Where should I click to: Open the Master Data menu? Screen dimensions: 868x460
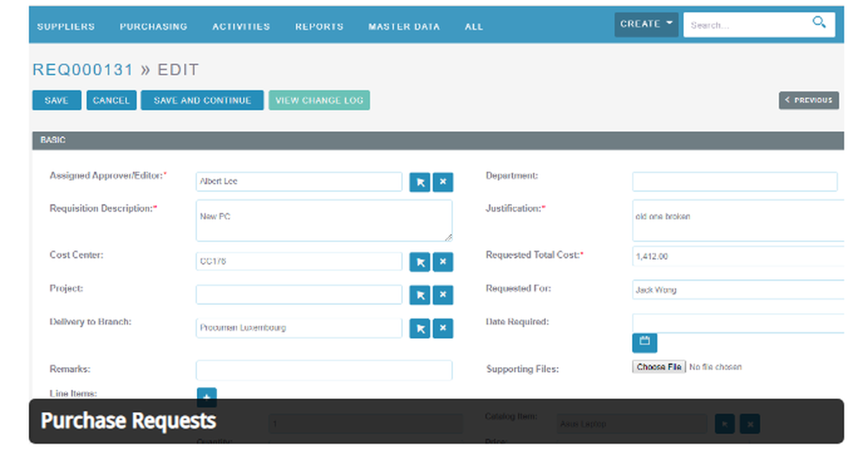coord(404,27)
